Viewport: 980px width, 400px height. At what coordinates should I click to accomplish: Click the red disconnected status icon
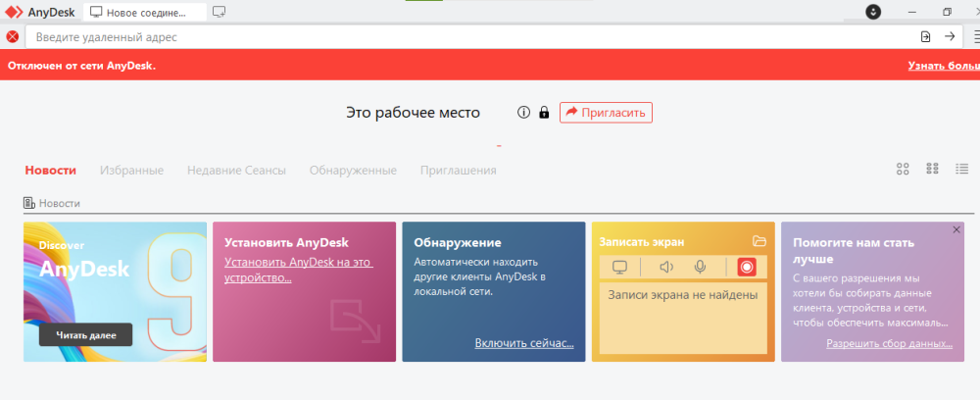[12, 37]
